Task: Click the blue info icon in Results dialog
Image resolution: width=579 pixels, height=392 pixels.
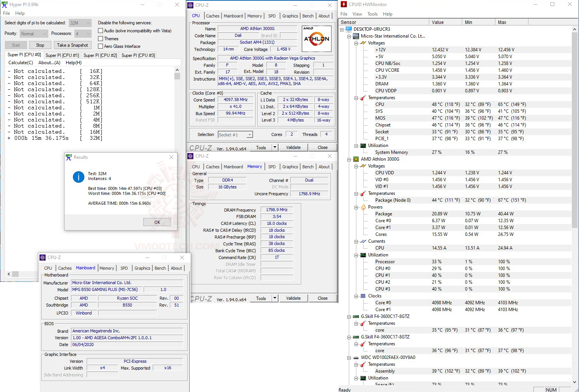Action: [x=79, y=177]
